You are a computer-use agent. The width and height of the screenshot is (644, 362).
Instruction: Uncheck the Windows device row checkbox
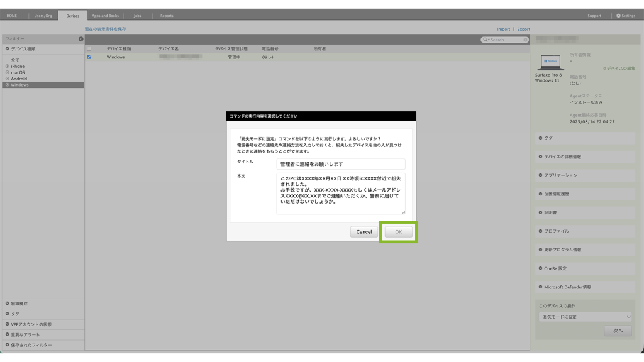coord(89,57)
